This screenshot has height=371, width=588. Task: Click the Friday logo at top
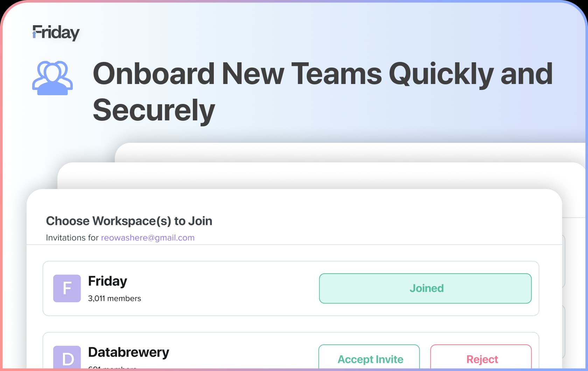56,33
